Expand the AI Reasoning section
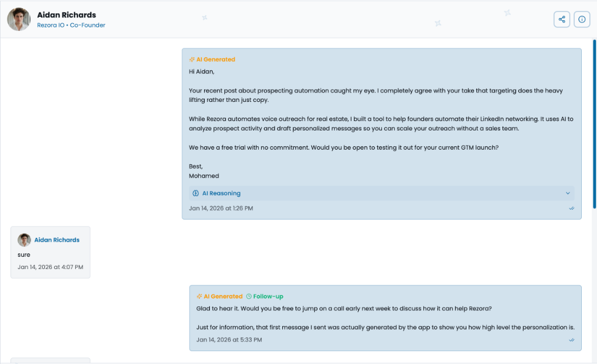Viewport: 597px width, 364px height. click(382, 193)
